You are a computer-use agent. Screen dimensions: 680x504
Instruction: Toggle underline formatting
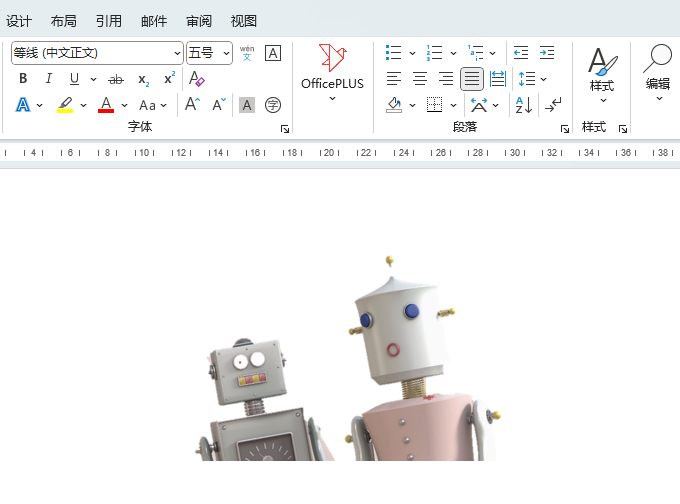tap(74, 79)
